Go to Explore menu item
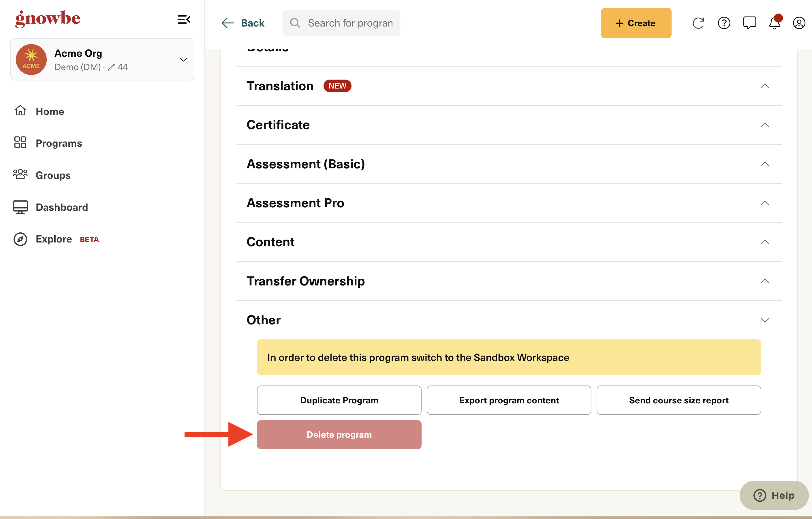 (54, 239)
